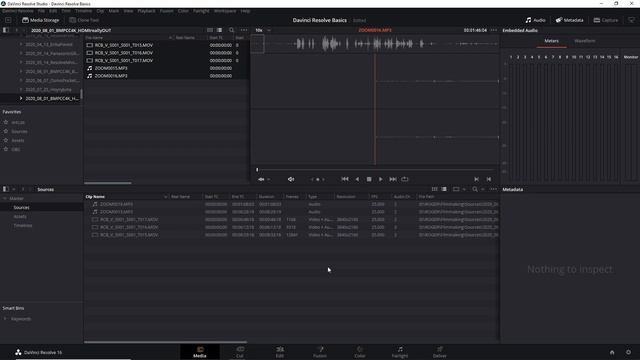Switch to the Edit page
Image resolution: width=640 pixels, height=360 pixels.
[x=280, y=352]
